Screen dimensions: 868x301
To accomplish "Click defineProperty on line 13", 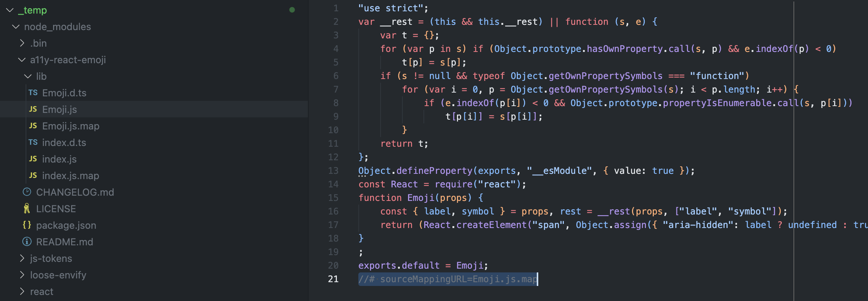I will pos(434,171).
